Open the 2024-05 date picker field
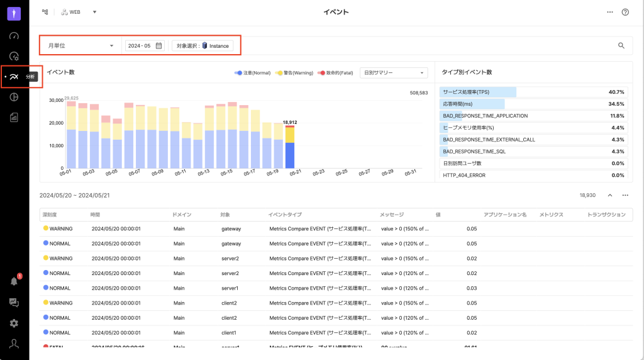 (145, 45)
